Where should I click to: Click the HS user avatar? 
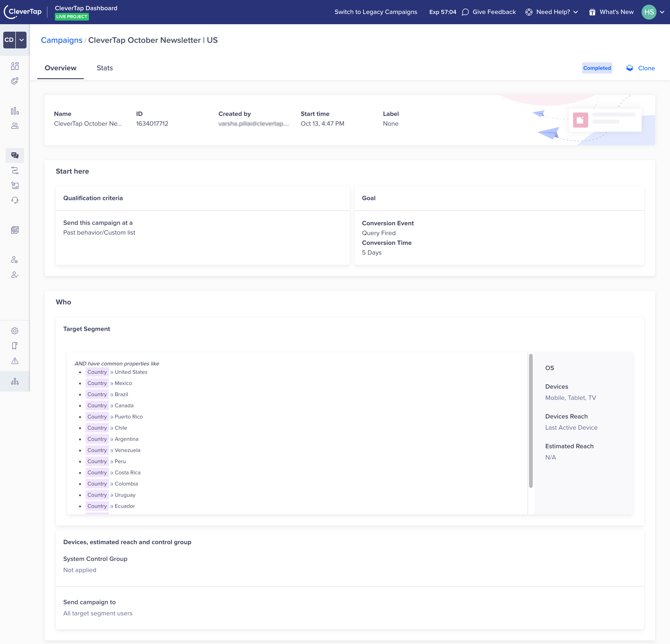[649, 12]
